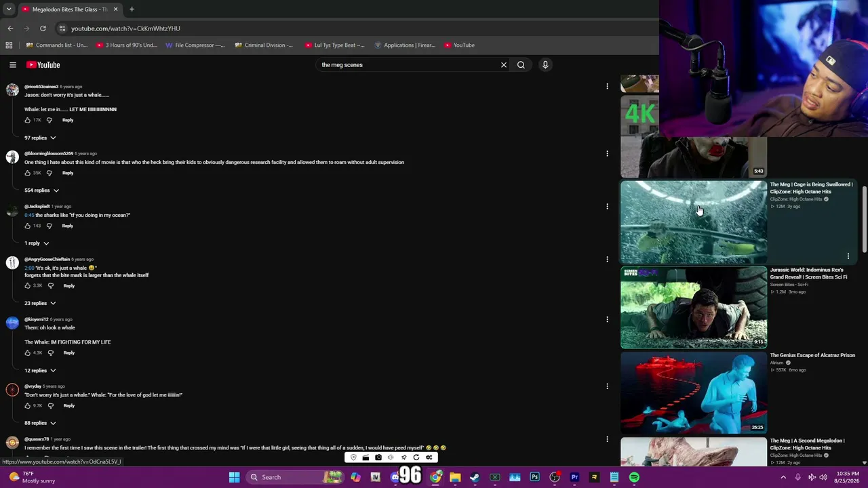Screen dimensions: 868x488
Task: Like the comment by @rico653caines3
Action: [x=28, y=120]
